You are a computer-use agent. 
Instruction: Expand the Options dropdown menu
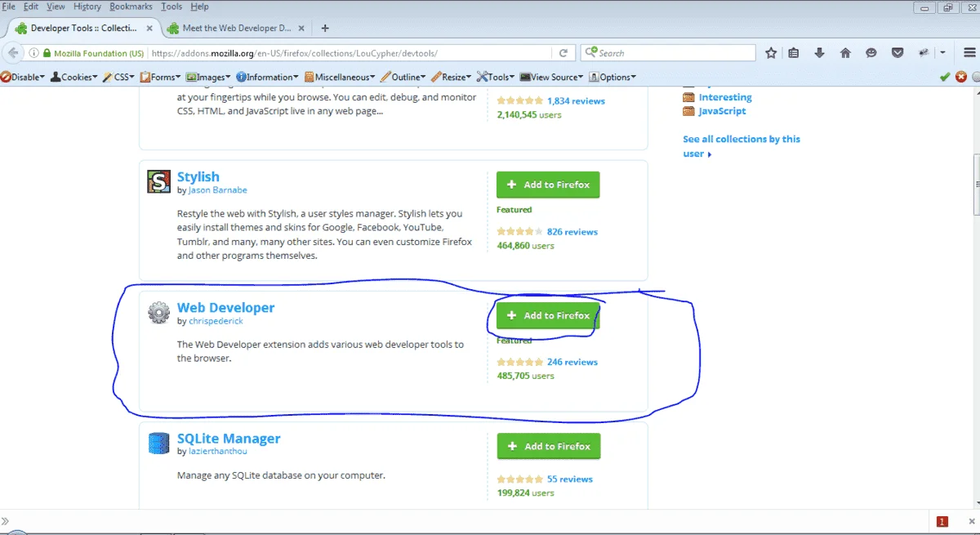click(612, 77)
